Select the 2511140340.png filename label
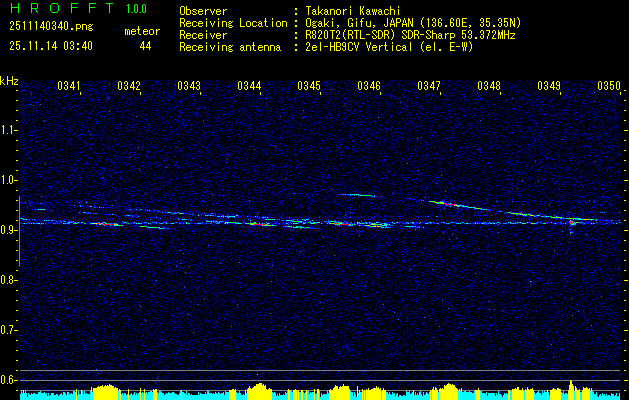The width and height of the screenshot is (629, 400). [50, 27]
